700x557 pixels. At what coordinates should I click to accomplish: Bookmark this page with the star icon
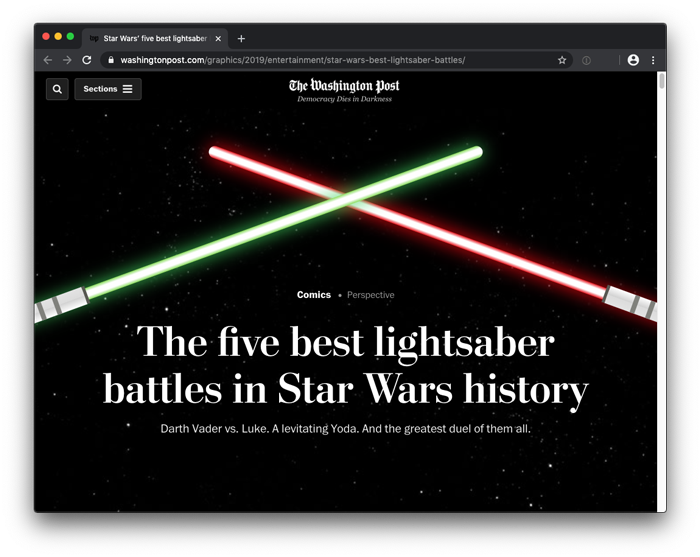[x=562, y=60]
